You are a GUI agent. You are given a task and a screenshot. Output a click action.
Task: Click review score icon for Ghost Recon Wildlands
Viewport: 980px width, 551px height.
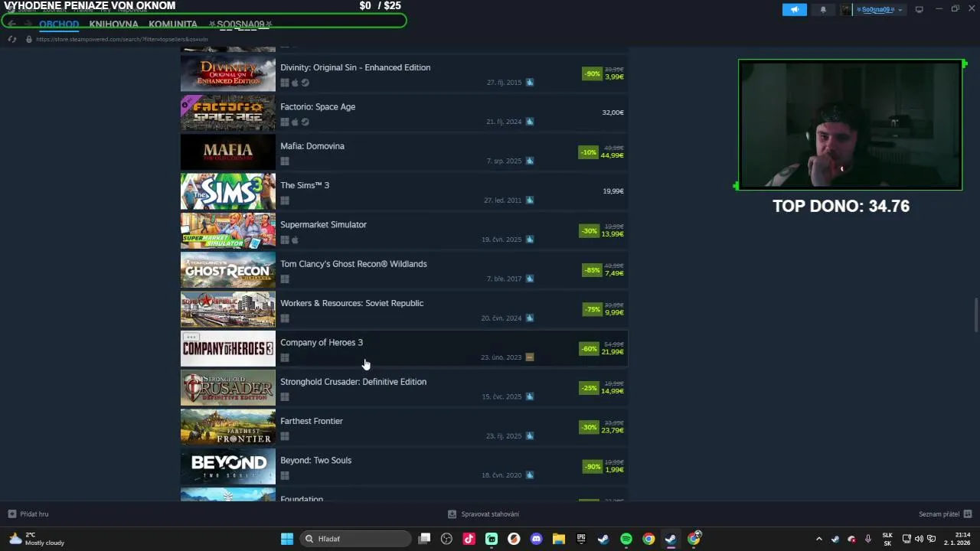coord(530,279)
